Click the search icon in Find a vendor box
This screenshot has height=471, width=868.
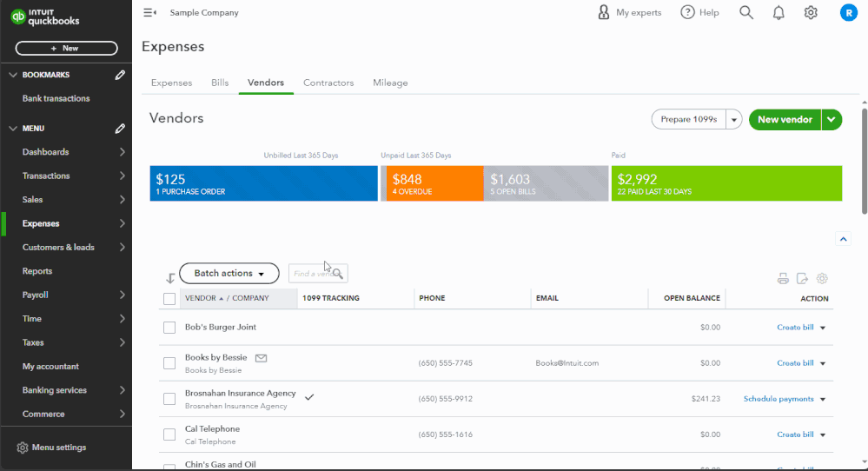point(338,274)
